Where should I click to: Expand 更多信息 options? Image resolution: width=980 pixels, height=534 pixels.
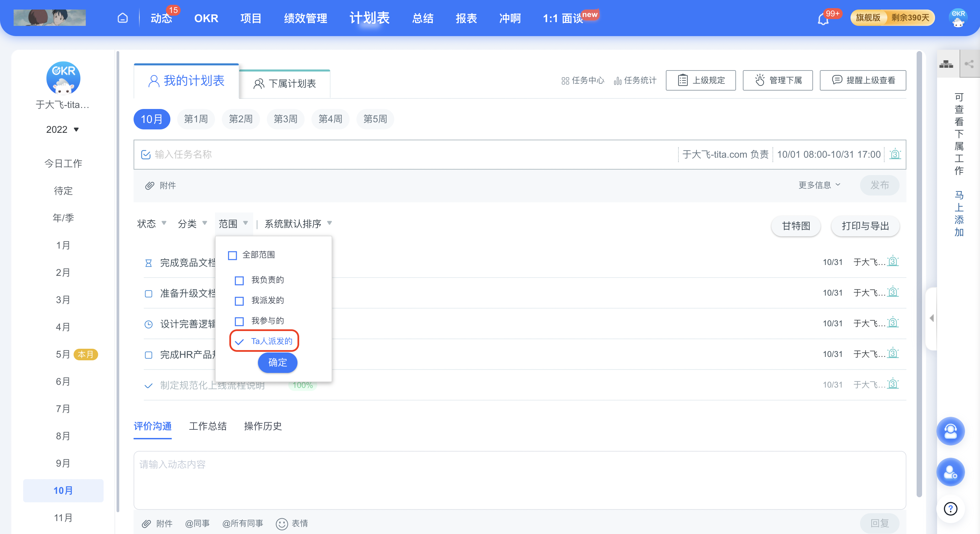click(819, 185)
